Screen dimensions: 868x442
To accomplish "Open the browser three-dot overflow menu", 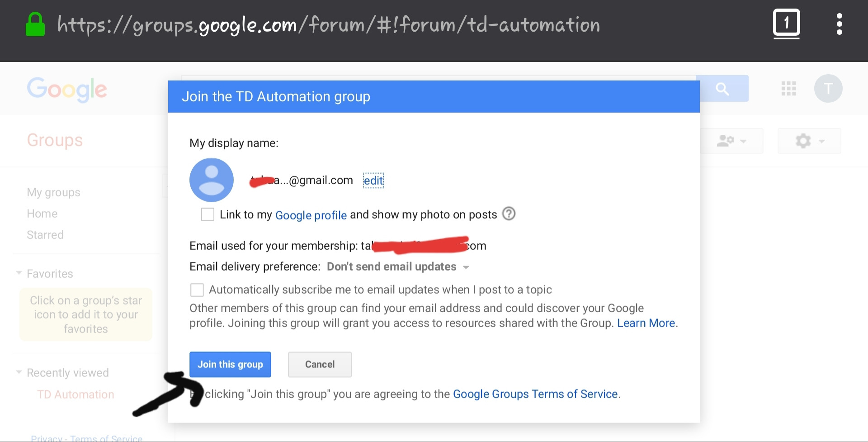I will point(839,24).
